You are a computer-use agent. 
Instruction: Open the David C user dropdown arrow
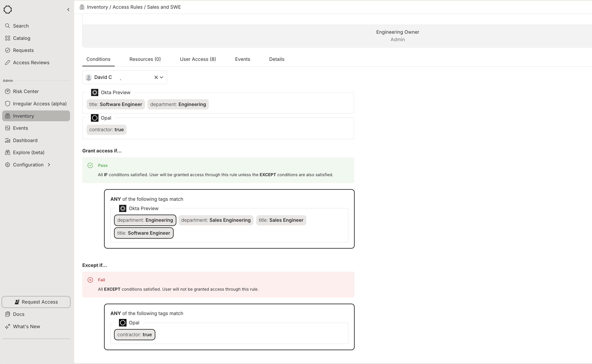point(162,77)
